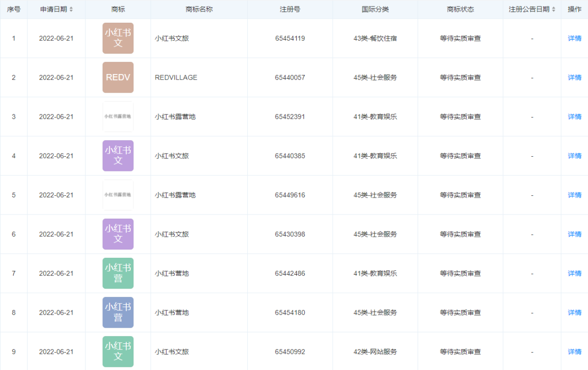The image size is (588, 370).
Task: Click the 43类-餐饮住宿 classification cell
Action: click(375, 39)
